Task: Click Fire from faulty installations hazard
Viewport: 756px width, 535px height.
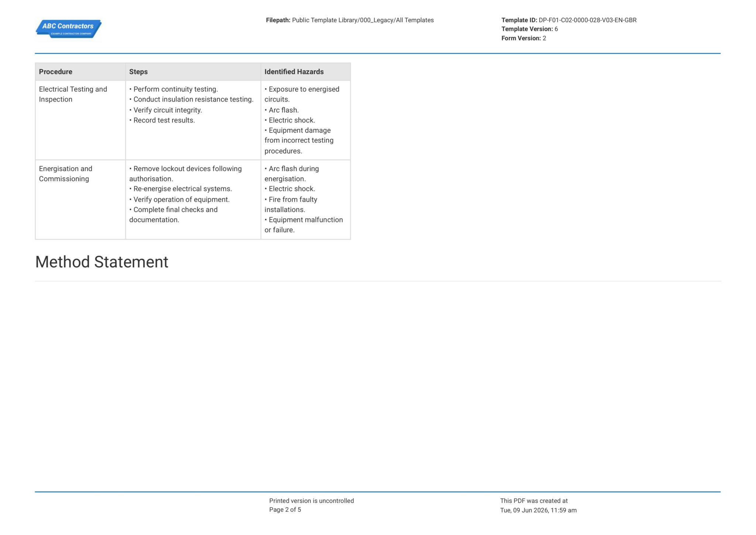Action: (291, 205)
